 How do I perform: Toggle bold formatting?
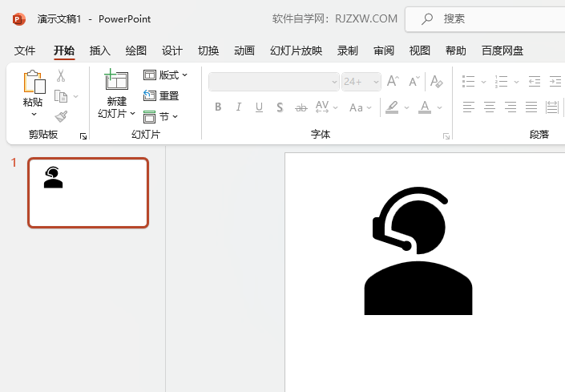pos(218,107)
